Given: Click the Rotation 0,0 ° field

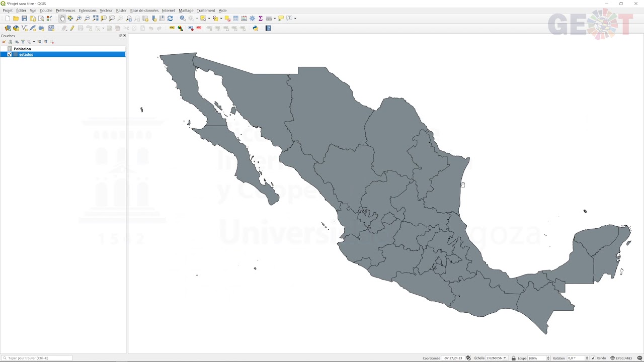Looking at the screenshot, I should coord(576,358).
